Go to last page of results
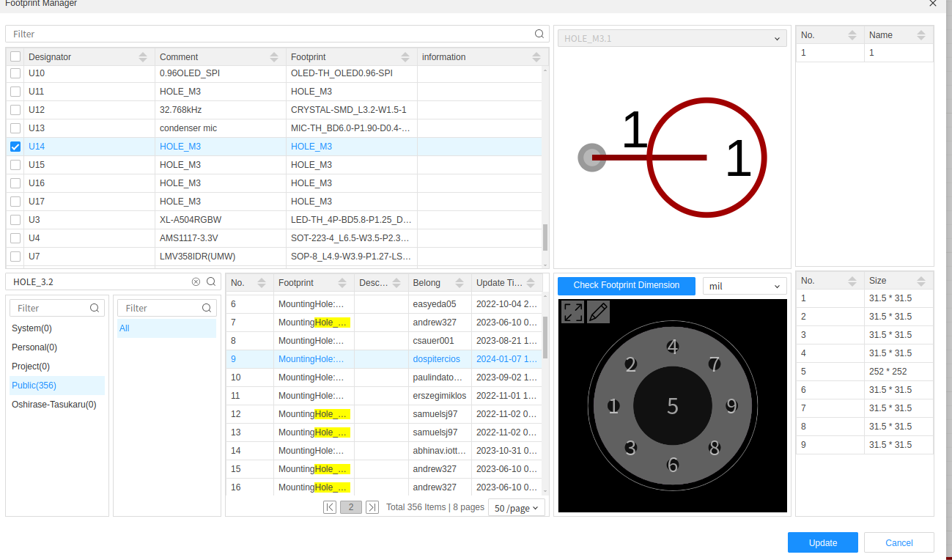This screenshot has height=560, width=952. (x=372, y=507)
